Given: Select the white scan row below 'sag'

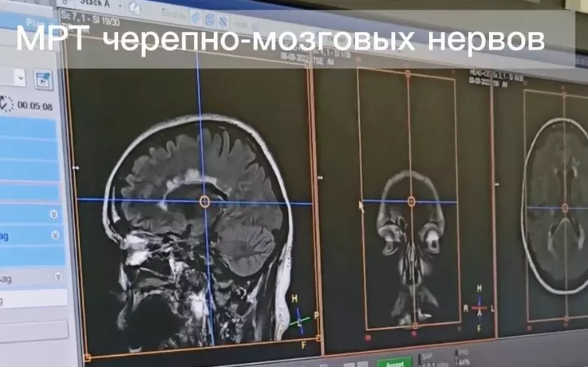Looking at the screenshot, I should click(34, 299).
